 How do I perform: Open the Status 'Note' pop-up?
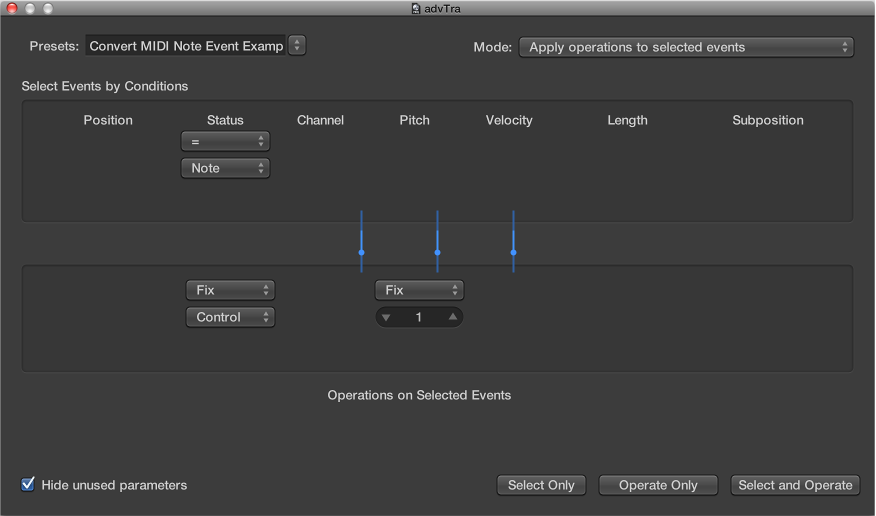[225, 168]
